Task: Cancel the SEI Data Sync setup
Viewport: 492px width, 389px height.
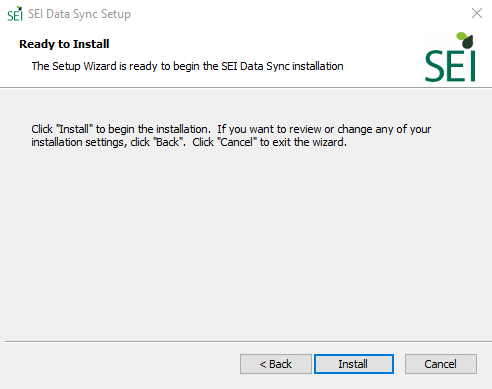Action: [x=441, y=364]
